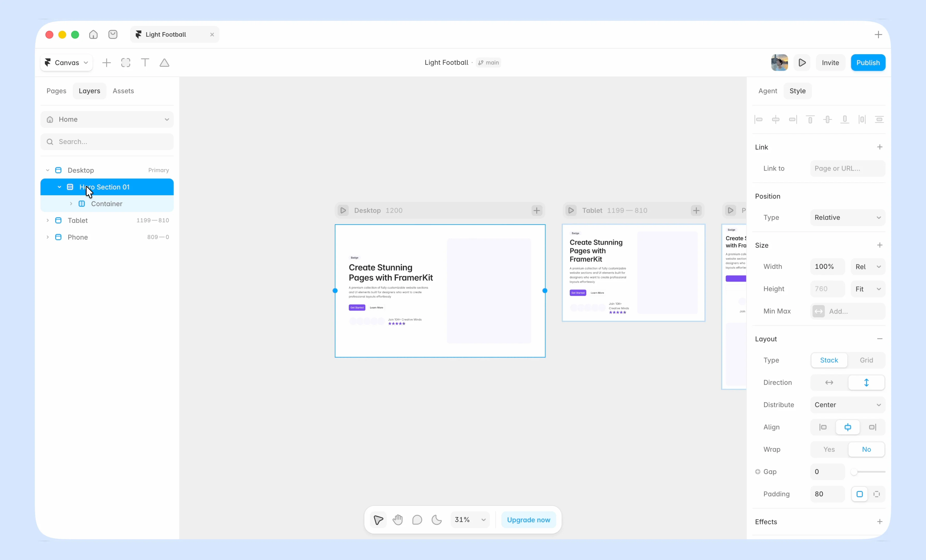Screen dimensions: 926x560
Task: Set layout type to Stack
Action: (829, 360)
